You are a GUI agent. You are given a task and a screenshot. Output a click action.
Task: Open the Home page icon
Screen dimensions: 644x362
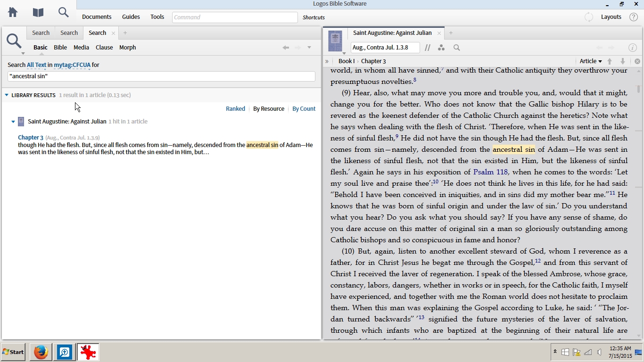pos(13,13)
